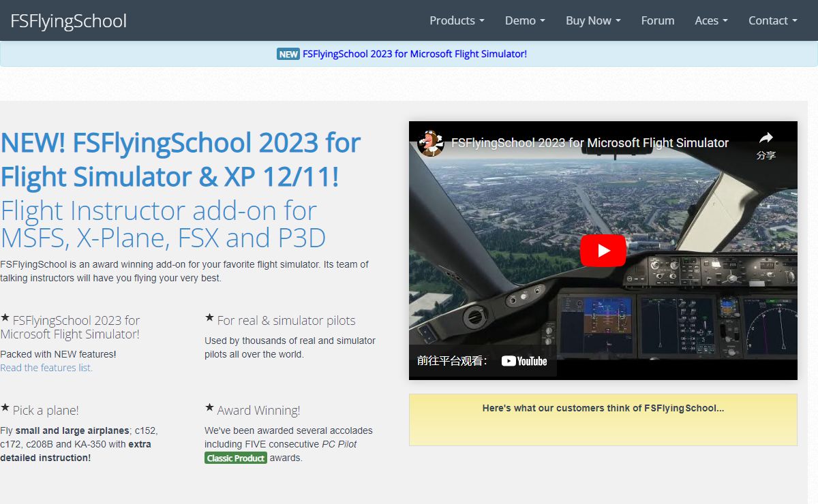Open the FSFlyingSchool brand home link
The width and height of the screenshot is (818, 504).
(x=69, y=20)
